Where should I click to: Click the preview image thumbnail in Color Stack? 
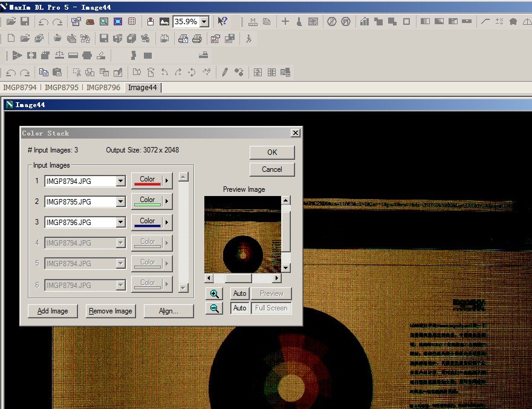242,235
